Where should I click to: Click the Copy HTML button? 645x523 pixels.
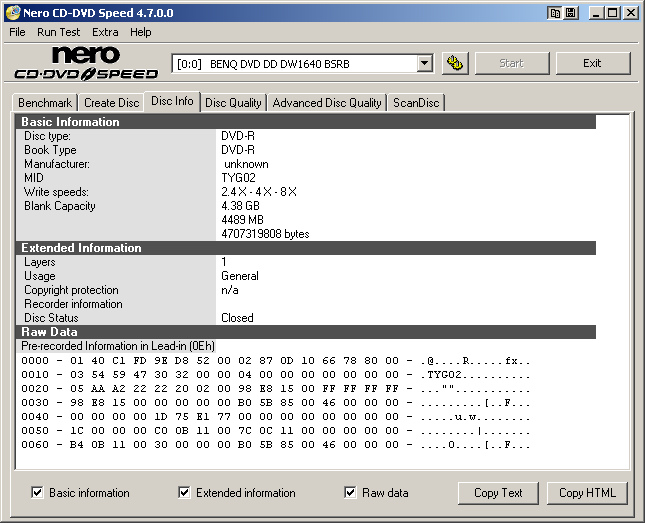tap(587, 493)
